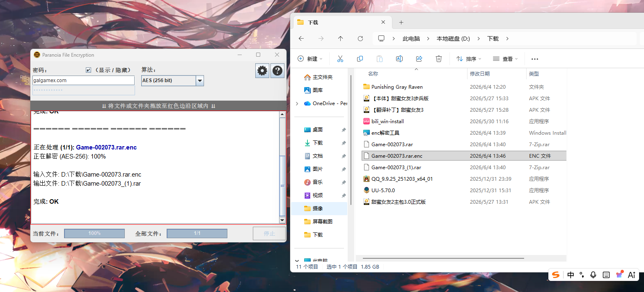Click the This PC monitor icon in address bar
Screen dimensions: 644x292
click(x=381, y=39)
